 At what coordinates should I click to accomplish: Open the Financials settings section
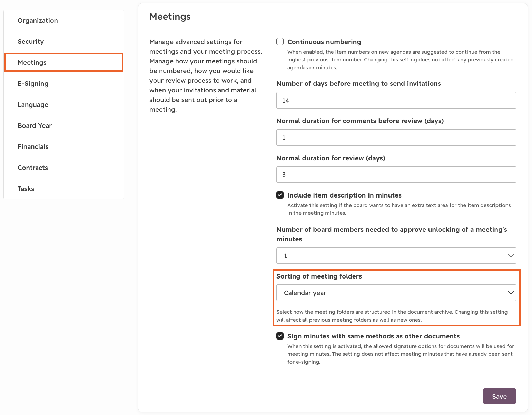[x=64, y=147]
